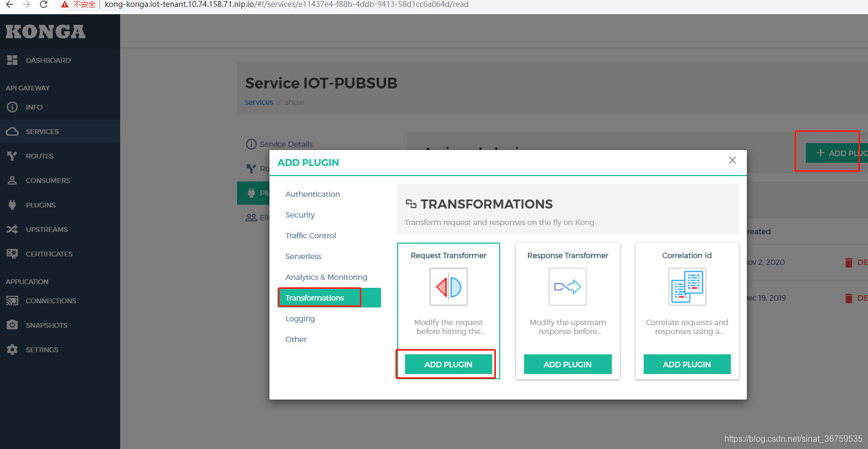Open Dashboard via its grid icon
This screenshot has height=449, width=868.
coord(12,60)
